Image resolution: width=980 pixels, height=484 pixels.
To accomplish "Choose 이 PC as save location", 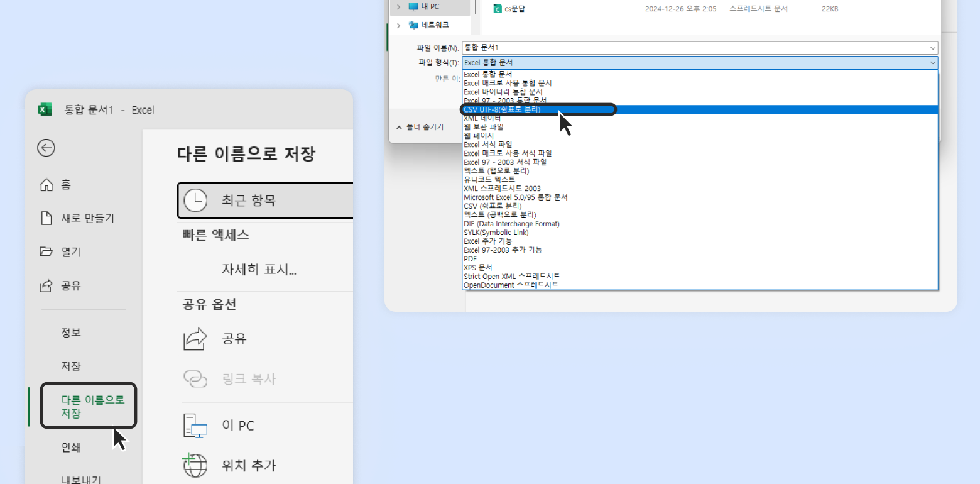I will pyautogui.click(x=219, y=426).
